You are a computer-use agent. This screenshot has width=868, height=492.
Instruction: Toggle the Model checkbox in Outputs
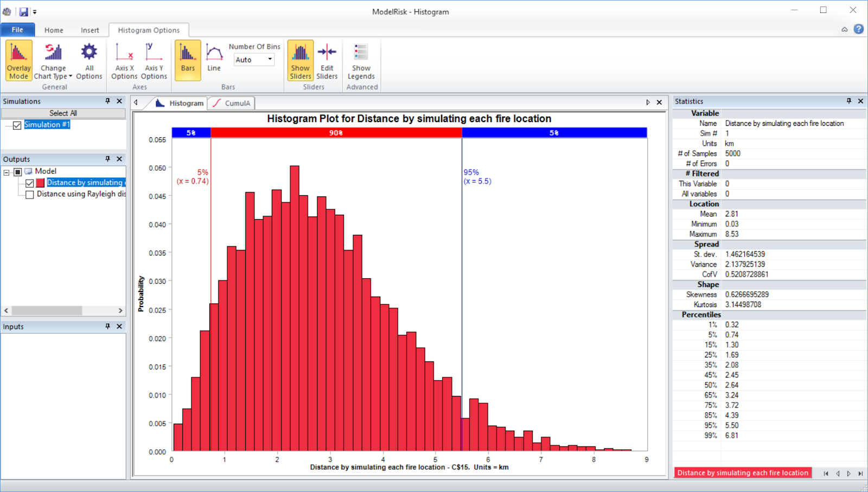tap(16, 171)
